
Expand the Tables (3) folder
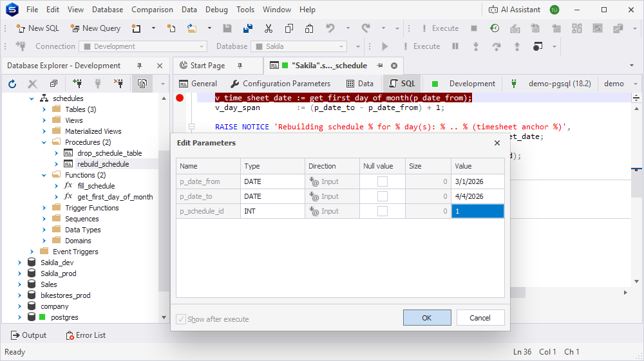(44, 109)
